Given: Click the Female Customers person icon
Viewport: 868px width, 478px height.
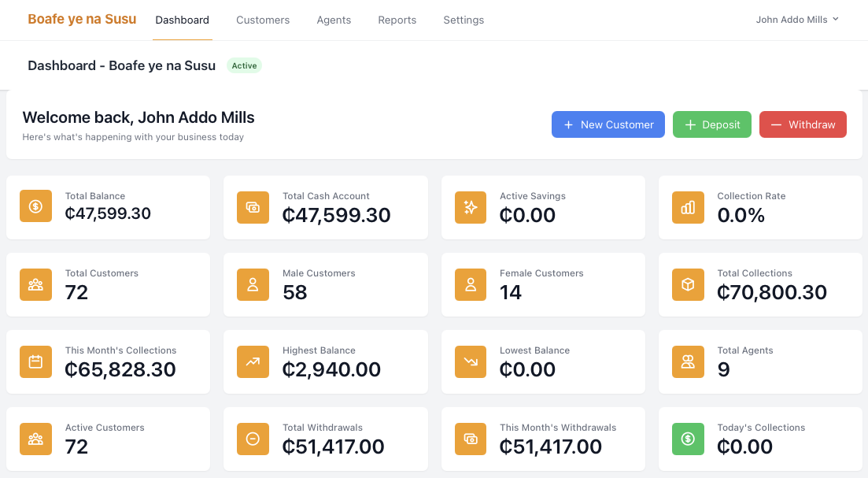Looking at the screenshot, I should [x=471, y=284].
